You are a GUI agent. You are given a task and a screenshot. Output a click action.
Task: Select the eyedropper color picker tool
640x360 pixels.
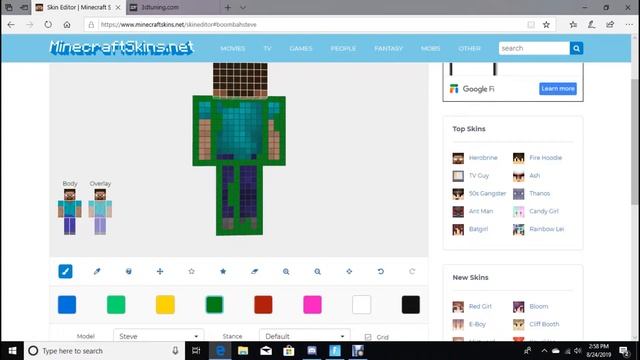coord(97,271)
